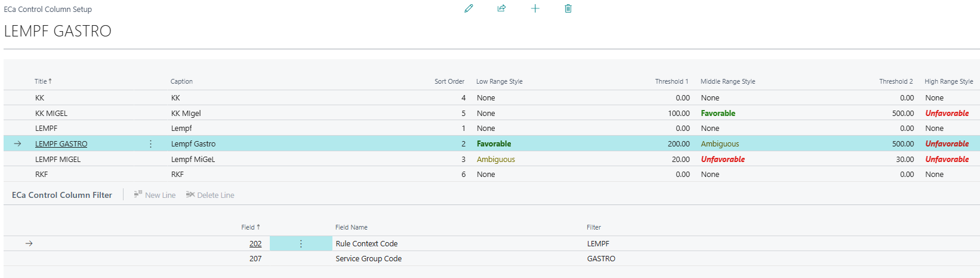Click the Low Range Style column header
The height and width of the screenshot is (278, 980).
click(x=500, y=81)
